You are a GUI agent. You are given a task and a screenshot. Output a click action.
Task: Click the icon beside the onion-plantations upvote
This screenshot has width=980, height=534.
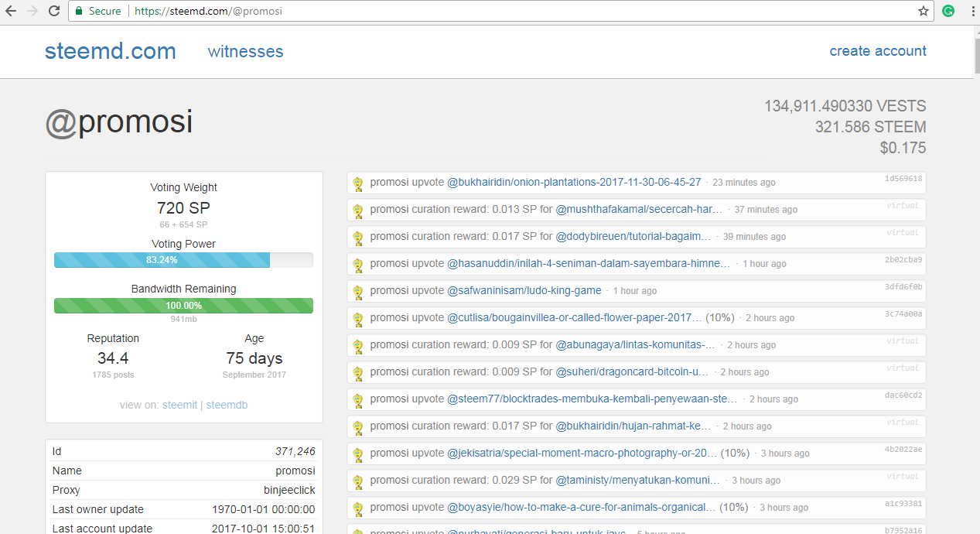[358, 183]
